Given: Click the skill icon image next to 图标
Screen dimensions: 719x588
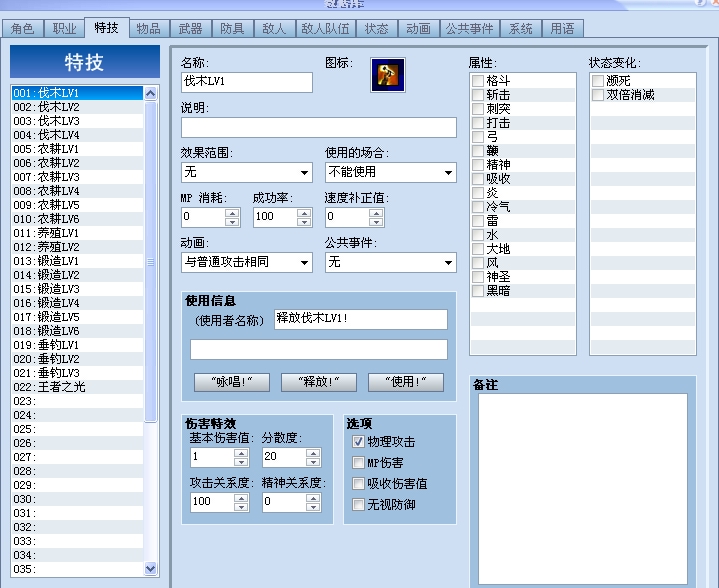Looking at the screenshot, I should (x=388, y=75).
